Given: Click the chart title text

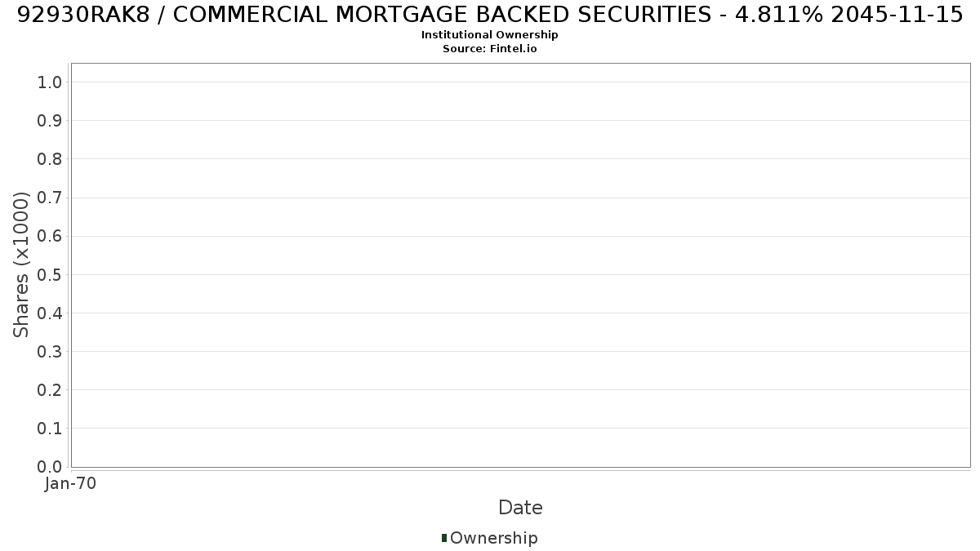Looking at the screenshot, I should tap(490, 15).
